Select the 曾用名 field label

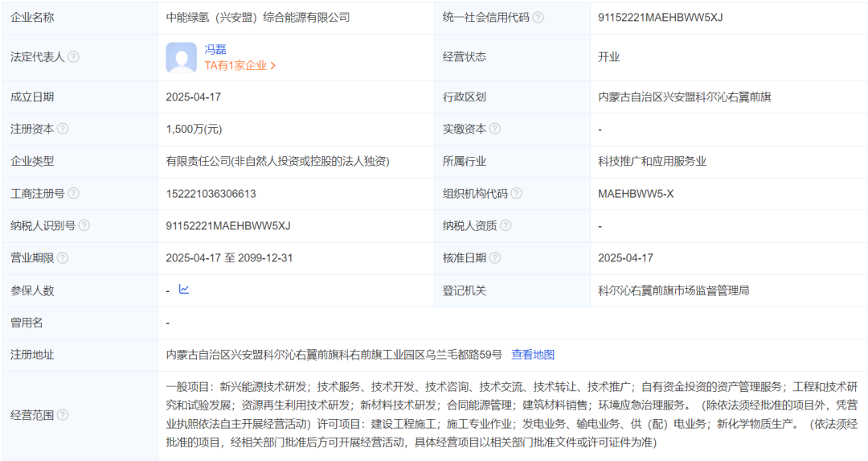pyautogui.click(x=27, y=323)
